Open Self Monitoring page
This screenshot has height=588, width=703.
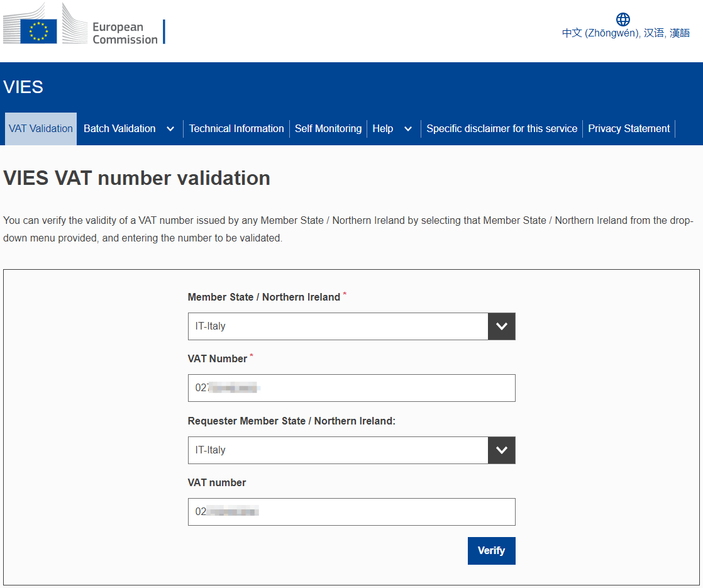tap(328, 129)
